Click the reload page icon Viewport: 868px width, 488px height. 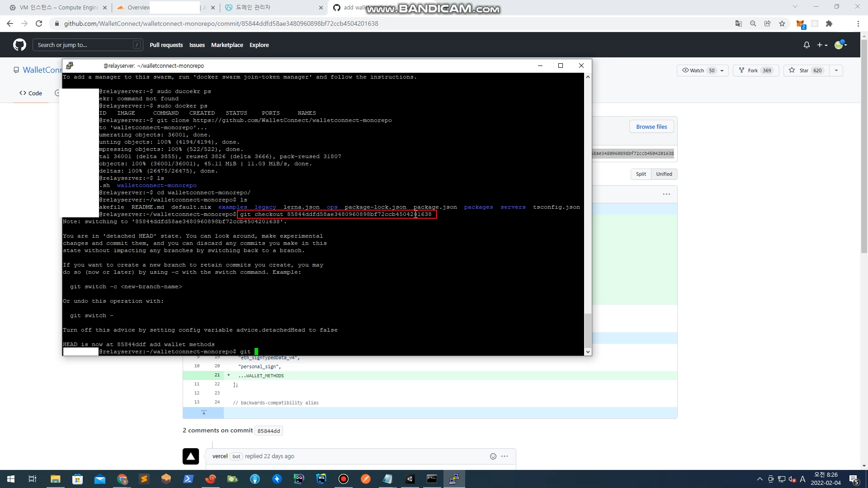pos(39,23)
